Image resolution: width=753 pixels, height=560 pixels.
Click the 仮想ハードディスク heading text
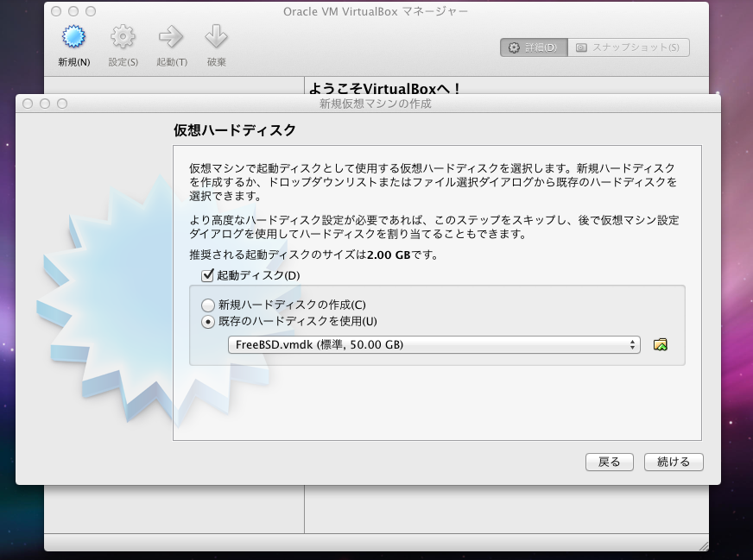pyautogui.click(x=235, y=130)
